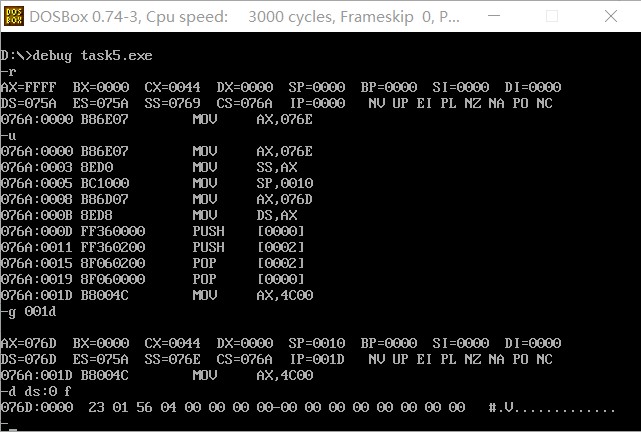Click the MOV DS,AX instruction line
This screenshot has width=641, height=432.
(149, 215)
